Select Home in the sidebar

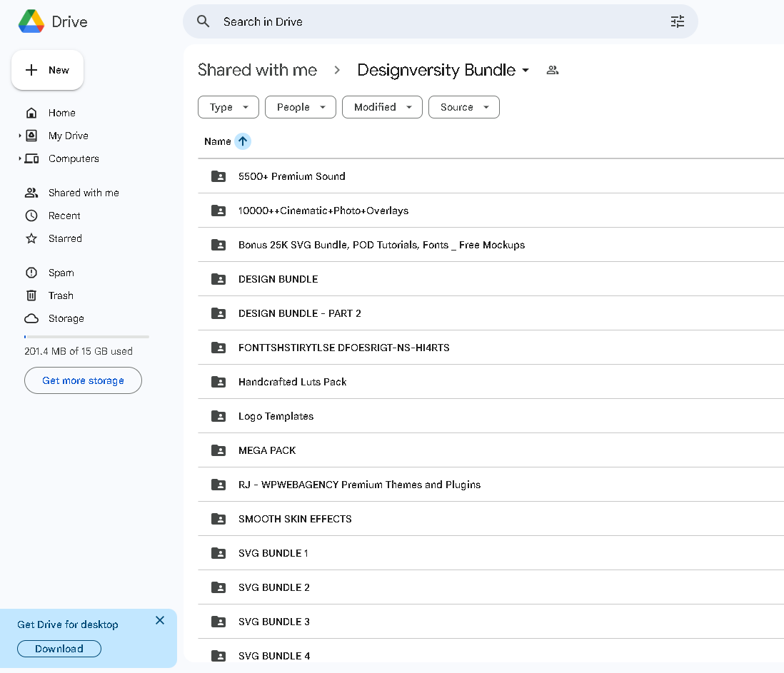(x=61, y=113)
